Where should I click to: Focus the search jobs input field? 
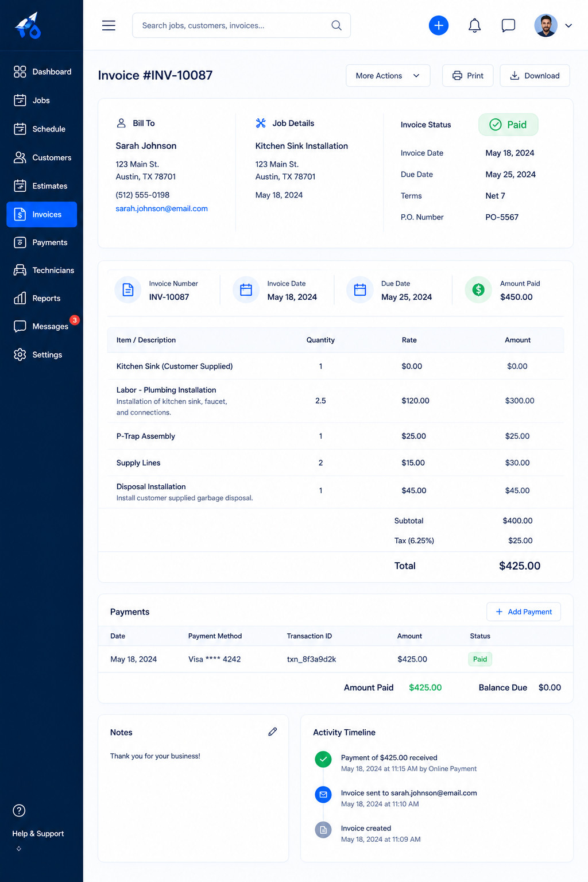[x=241, y=25]
